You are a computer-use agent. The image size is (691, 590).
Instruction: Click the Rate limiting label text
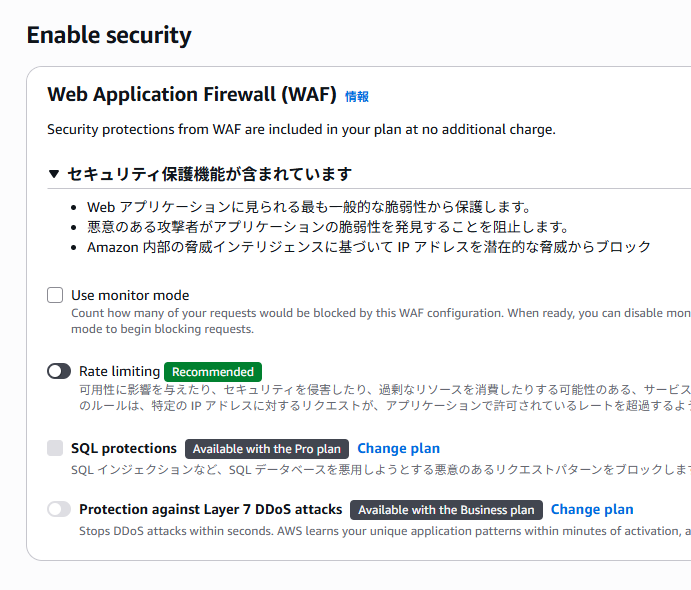click(119, 371)
